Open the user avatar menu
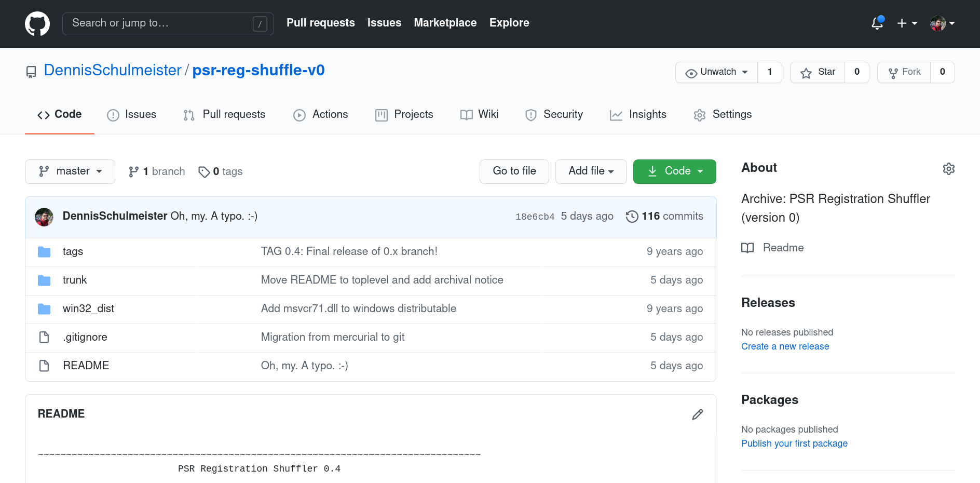 coord(942,23)
